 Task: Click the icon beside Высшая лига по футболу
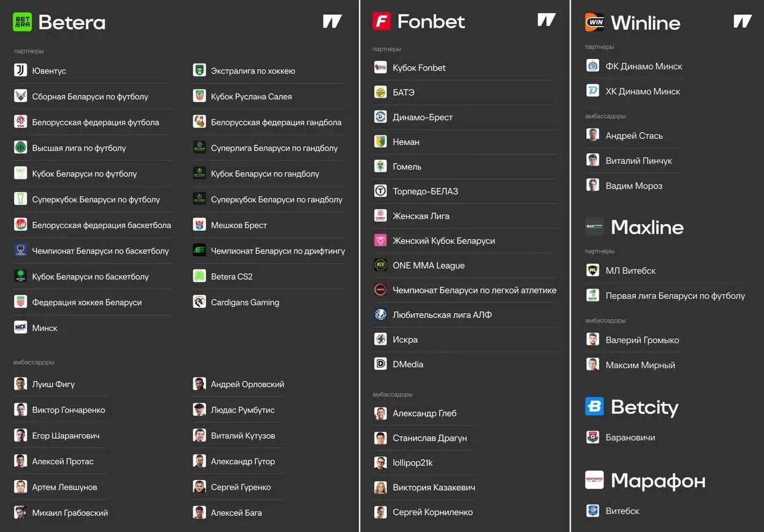(x=21, y=147)
